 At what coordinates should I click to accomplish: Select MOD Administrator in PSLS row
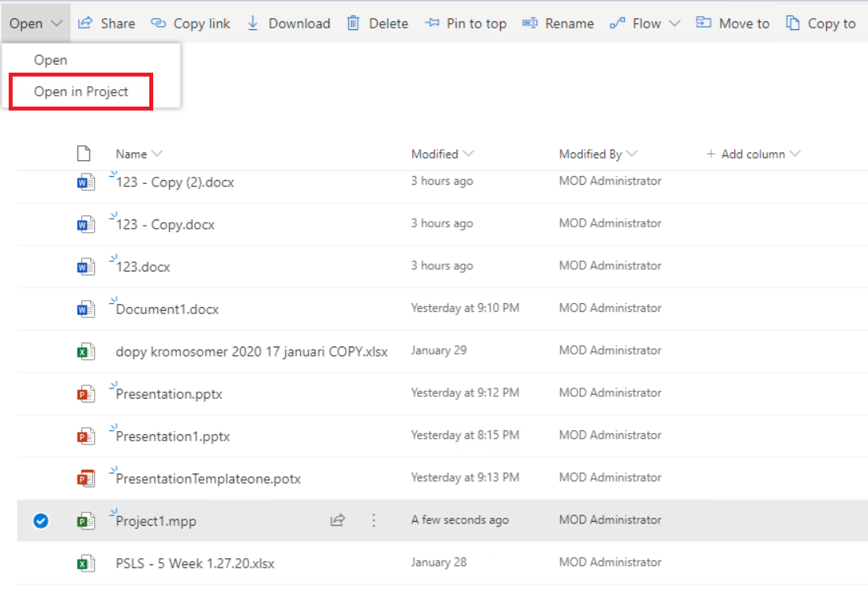(610, 562)
